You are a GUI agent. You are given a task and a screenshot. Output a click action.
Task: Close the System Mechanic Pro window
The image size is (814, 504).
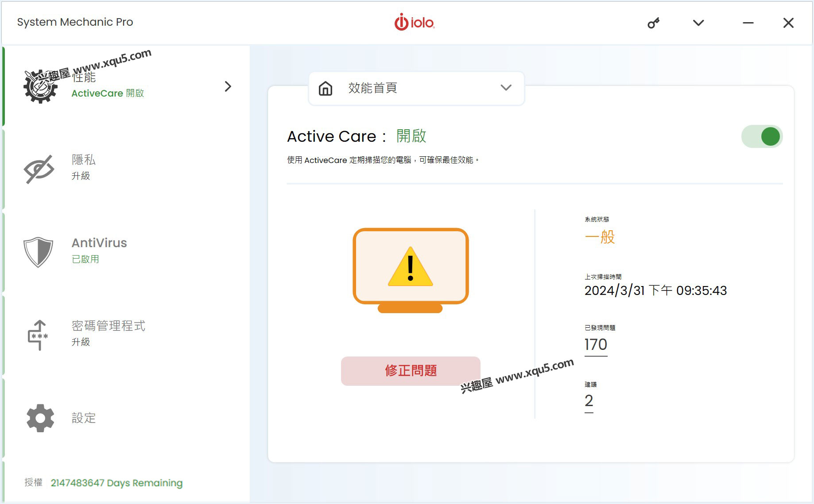788,23
